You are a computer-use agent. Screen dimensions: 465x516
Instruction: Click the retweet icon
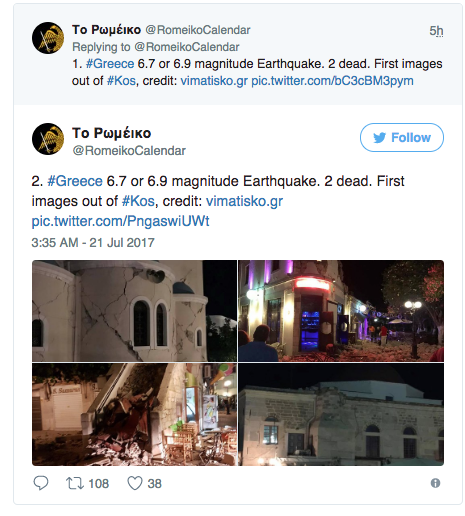click(x=75, y=483)
